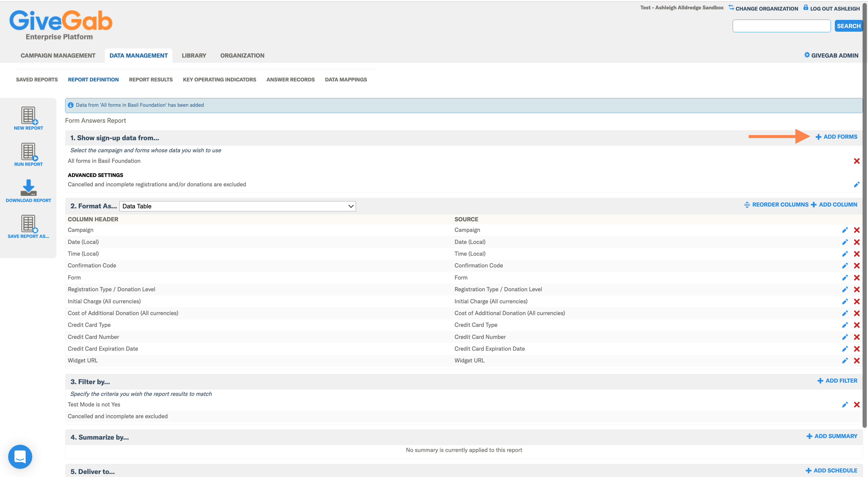Open Data Mappings subtab
Image resolution: width=868 pixels, height=477 pixels.
click(346, 80)
